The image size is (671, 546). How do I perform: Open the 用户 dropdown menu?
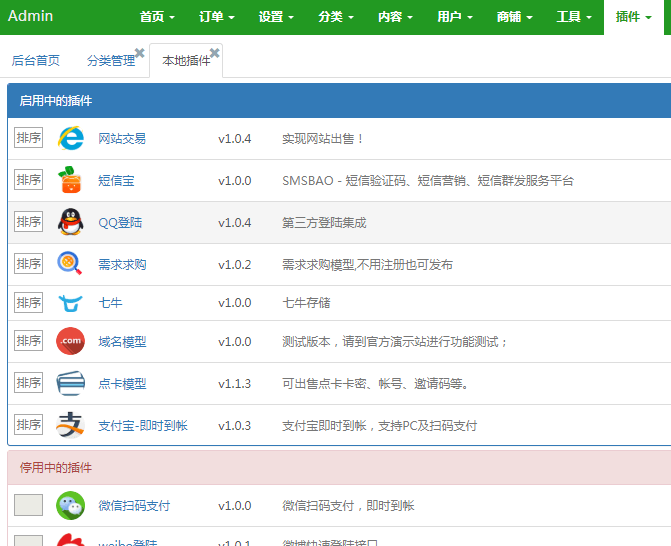pyautogui.click(x=454, y=17)
